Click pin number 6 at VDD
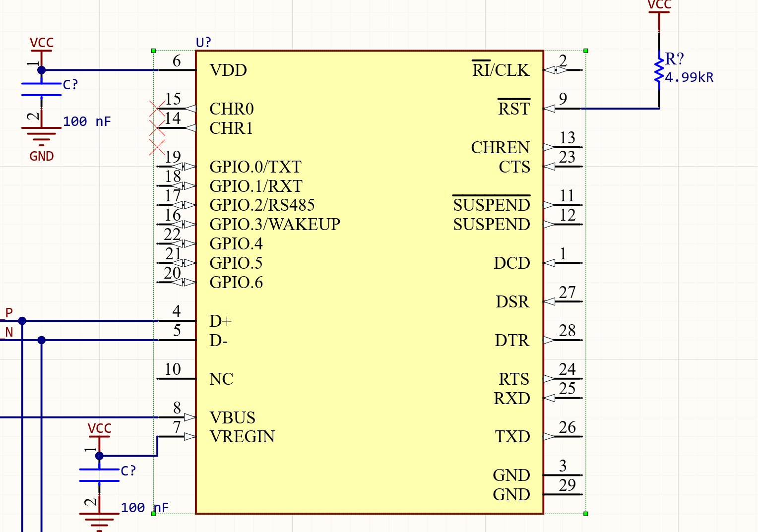The width and height of the screenshot is (758, 532). point(177,61)
